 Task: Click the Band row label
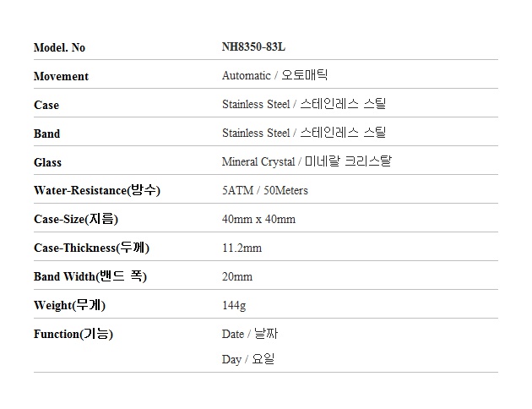tap(46, 134)
